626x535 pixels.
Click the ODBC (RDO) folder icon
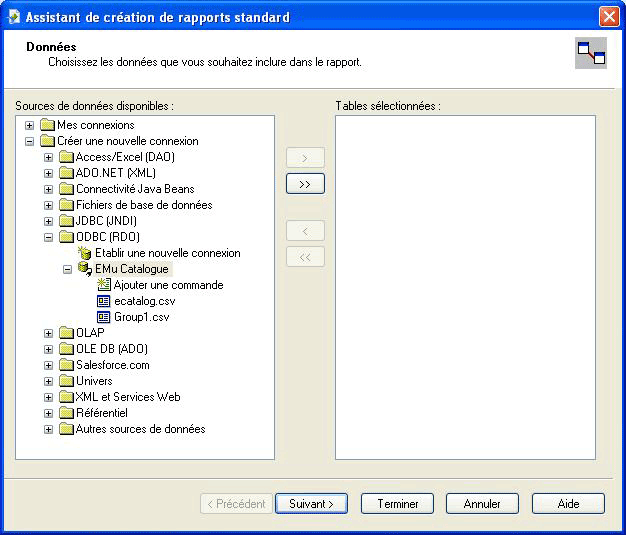click(x=66, y=237)
